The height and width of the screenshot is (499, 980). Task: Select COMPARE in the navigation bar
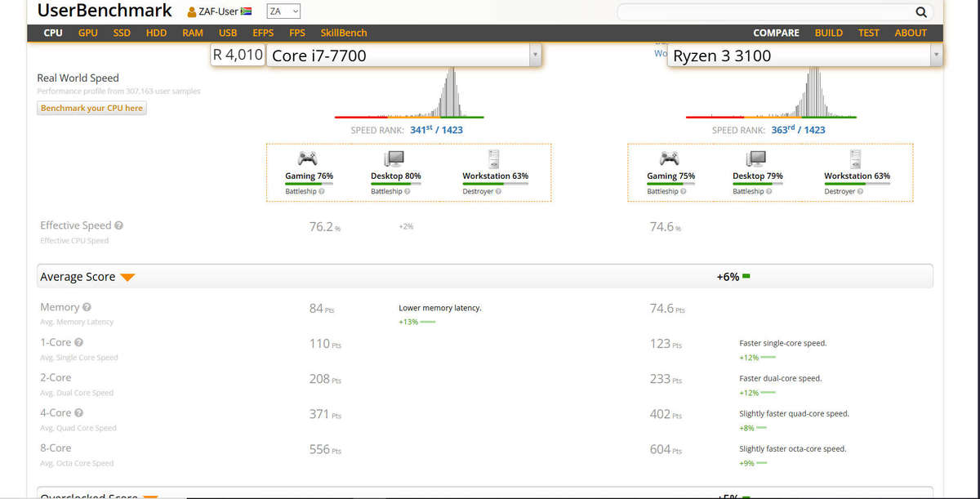coord(776,33)
